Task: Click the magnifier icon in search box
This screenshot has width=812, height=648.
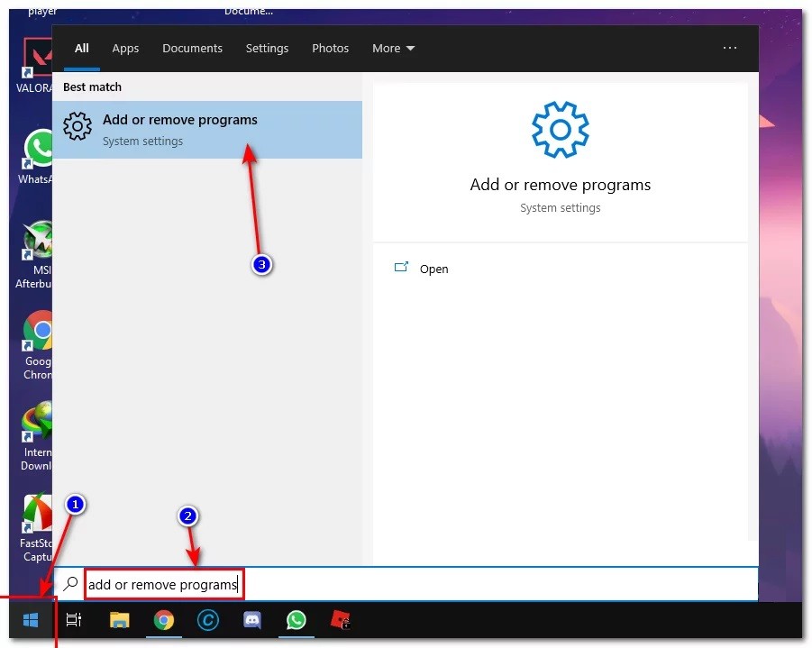Action: [x=70, y=584]
